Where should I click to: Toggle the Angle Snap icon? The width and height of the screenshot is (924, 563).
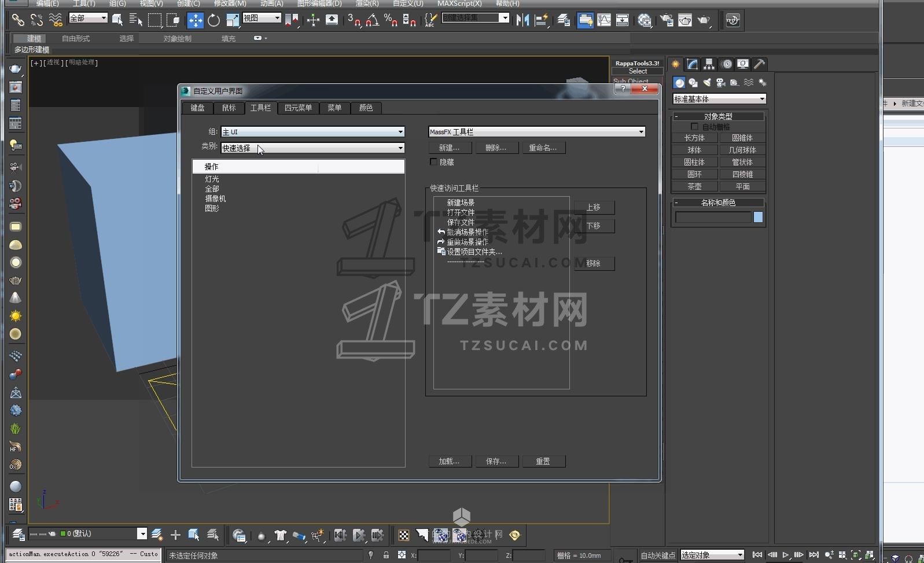tap(372, 20)
